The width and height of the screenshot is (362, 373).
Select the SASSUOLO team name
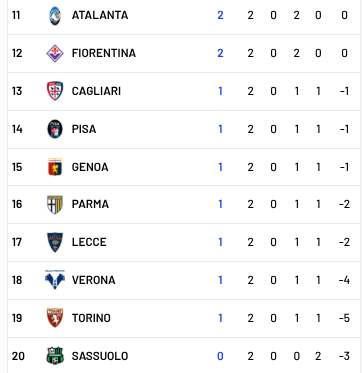(100, 356)
